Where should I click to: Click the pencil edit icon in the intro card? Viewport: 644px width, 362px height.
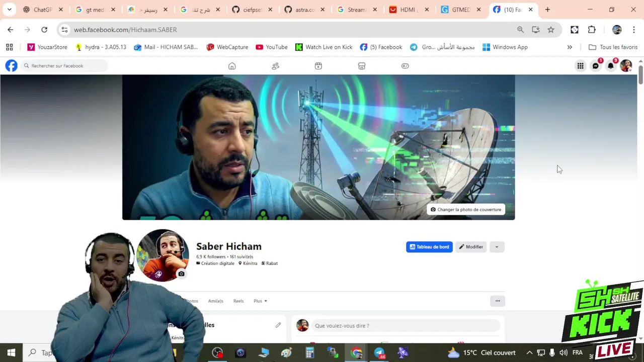click(x=278, y=325)
